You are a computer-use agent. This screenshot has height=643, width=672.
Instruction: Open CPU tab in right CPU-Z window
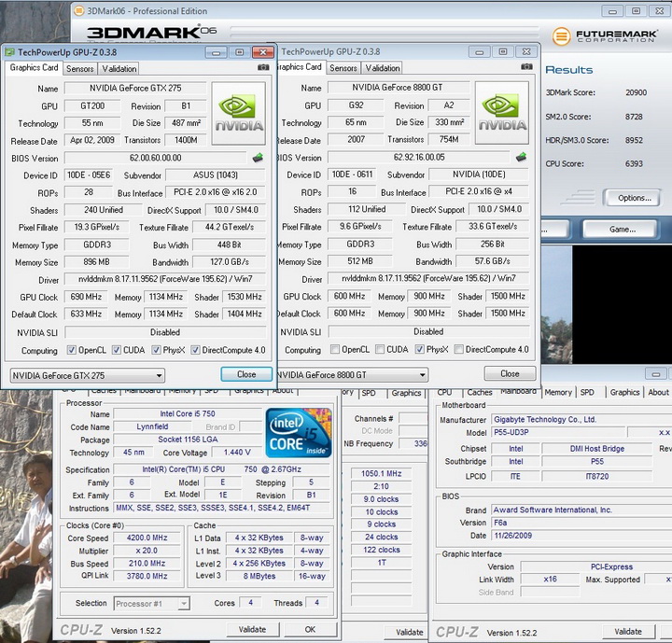coord(444,392)
